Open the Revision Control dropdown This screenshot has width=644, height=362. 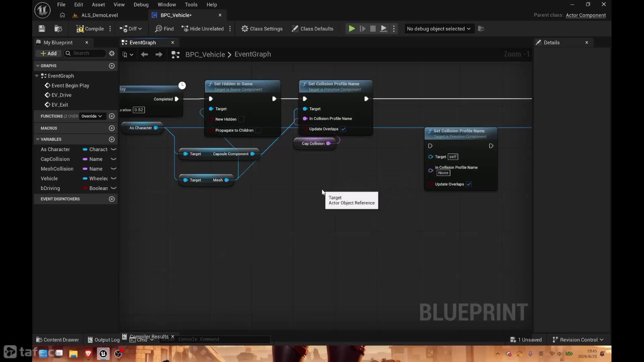click(x=578, y=340)
